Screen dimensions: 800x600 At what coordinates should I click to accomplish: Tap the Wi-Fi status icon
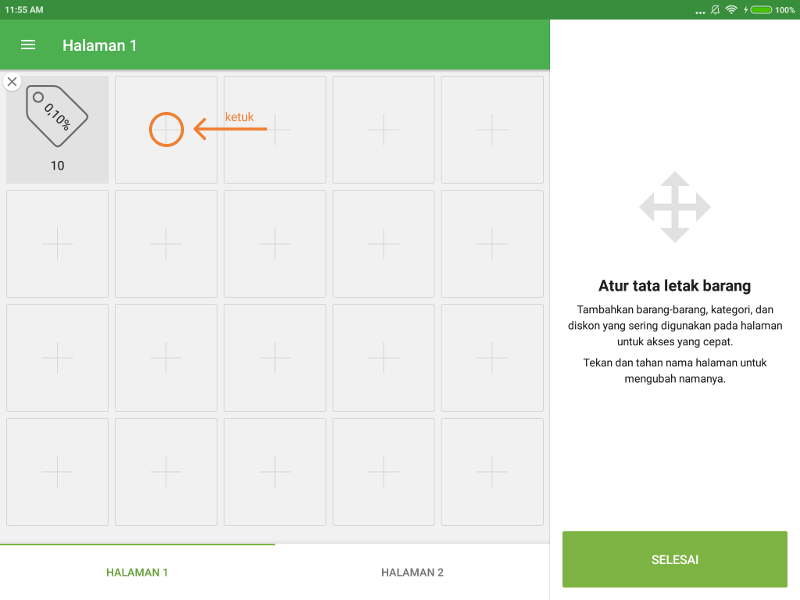(x=731, y=10)
